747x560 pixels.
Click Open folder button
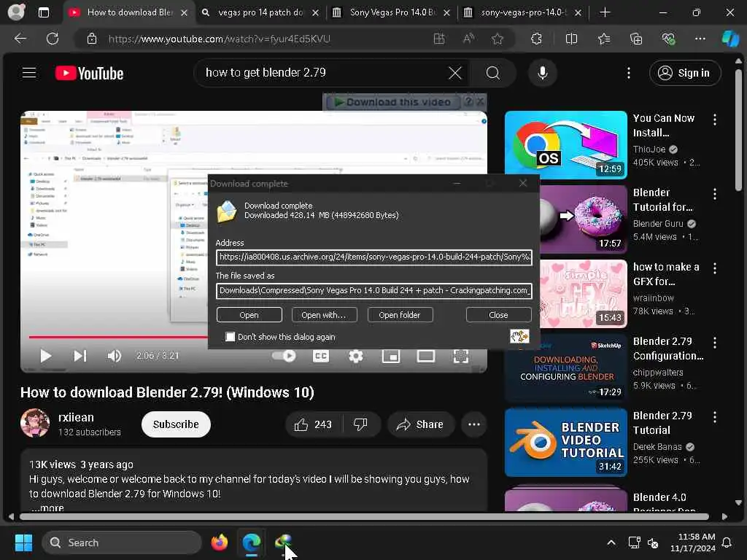pyautogui.click(x=399, y=315)
